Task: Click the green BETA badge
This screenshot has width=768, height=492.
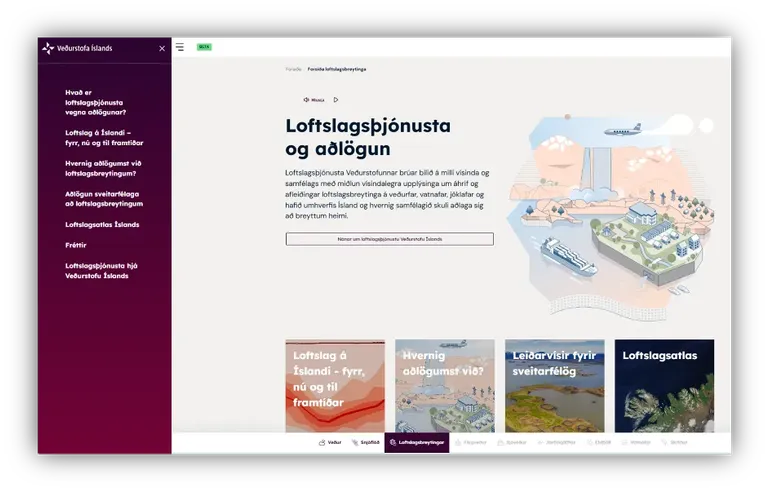Action: tap(204, 47)
